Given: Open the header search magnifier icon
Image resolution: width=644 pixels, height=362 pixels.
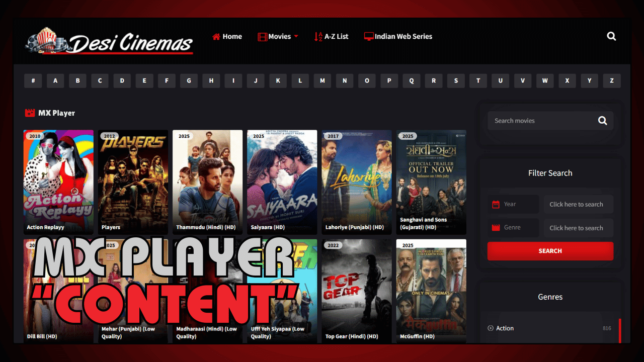Looking at the screenshot, I should tap(611, 36).
